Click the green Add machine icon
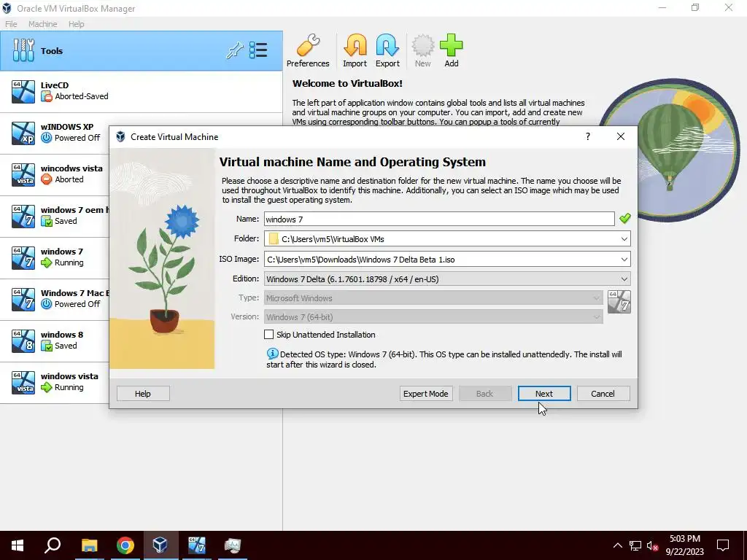Screen dimensions: 747x560 click(x=451, y=46)
